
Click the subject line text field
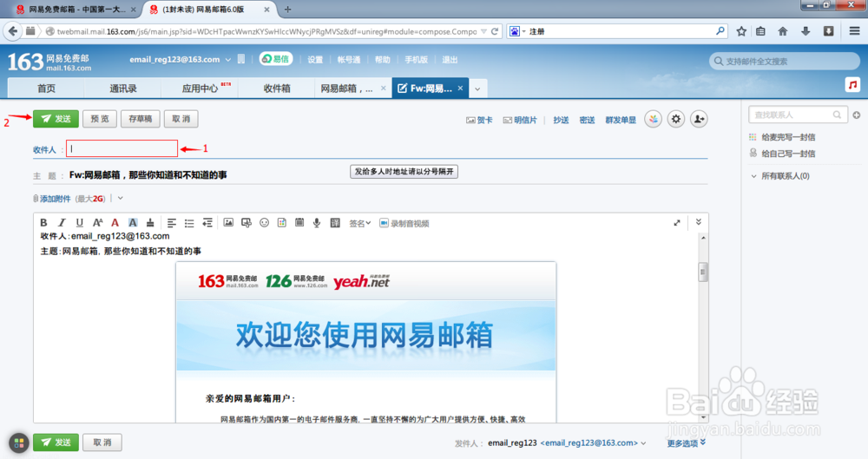click(387, 175)
